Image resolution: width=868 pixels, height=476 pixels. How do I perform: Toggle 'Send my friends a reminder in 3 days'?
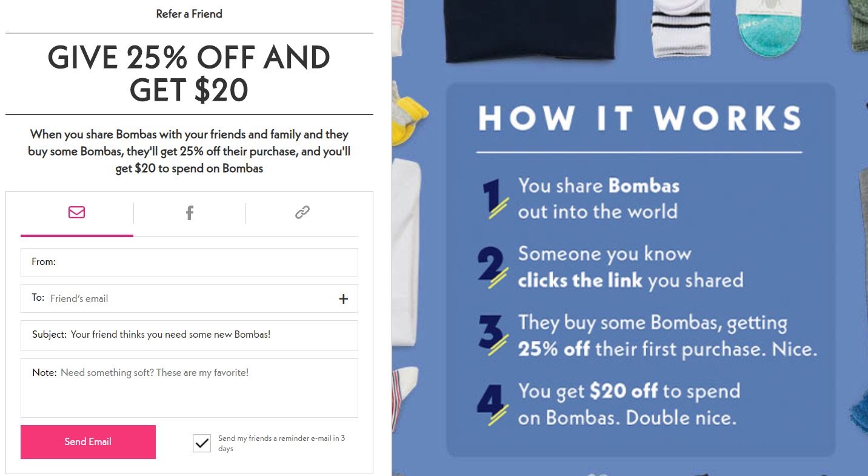[x=201, y=443]
